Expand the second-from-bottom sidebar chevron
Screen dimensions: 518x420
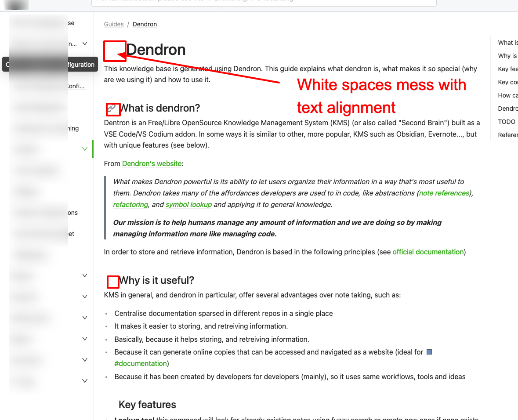point(84,359)
